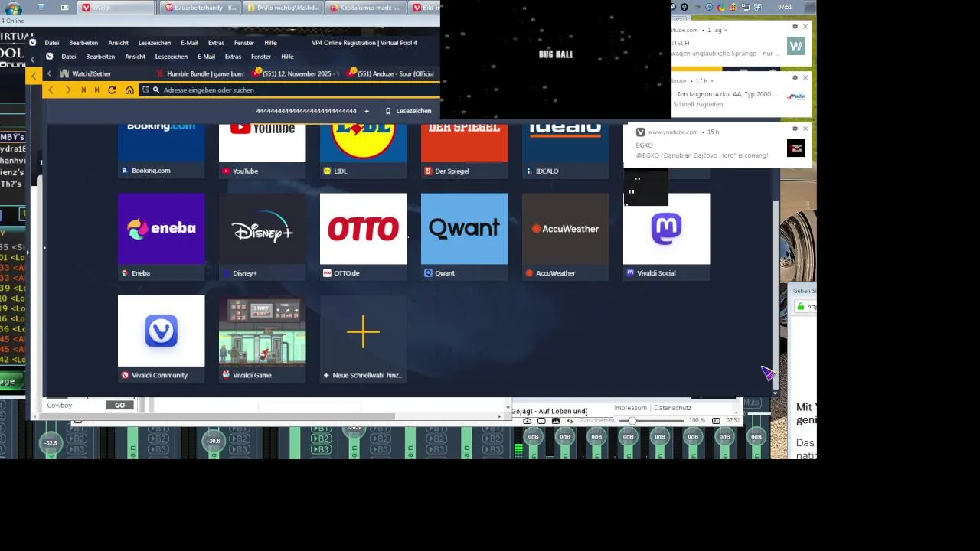Dismiss the Pollin Li-Ion Akku notification
Image resolution: width=980 pixels, height=551 pixels.
(805, 77)
